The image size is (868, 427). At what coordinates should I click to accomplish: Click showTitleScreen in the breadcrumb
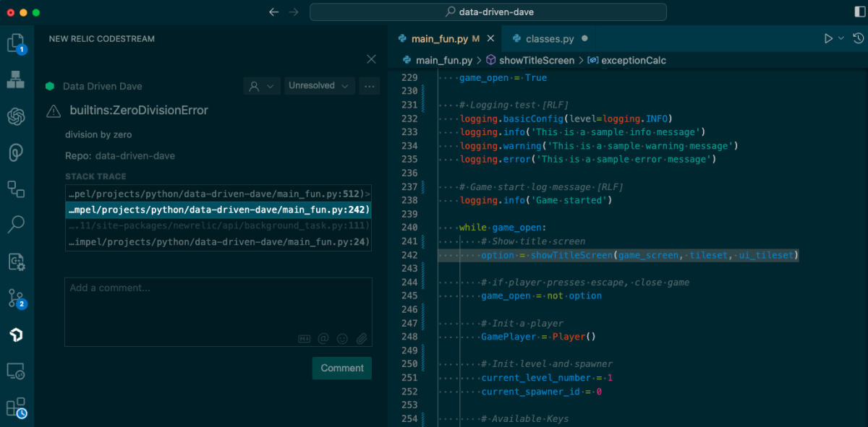coord(536,61)
